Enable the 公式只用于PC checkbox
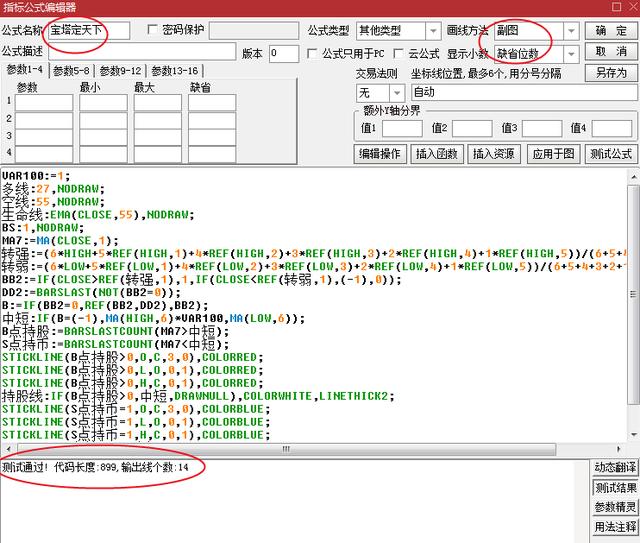 pos(313,53)
